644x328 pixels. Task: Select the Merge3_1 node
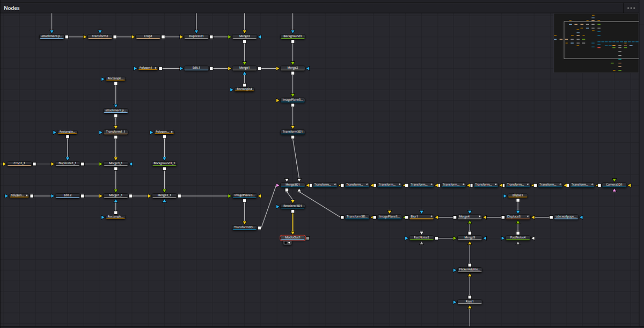click(x=116, y=164)
